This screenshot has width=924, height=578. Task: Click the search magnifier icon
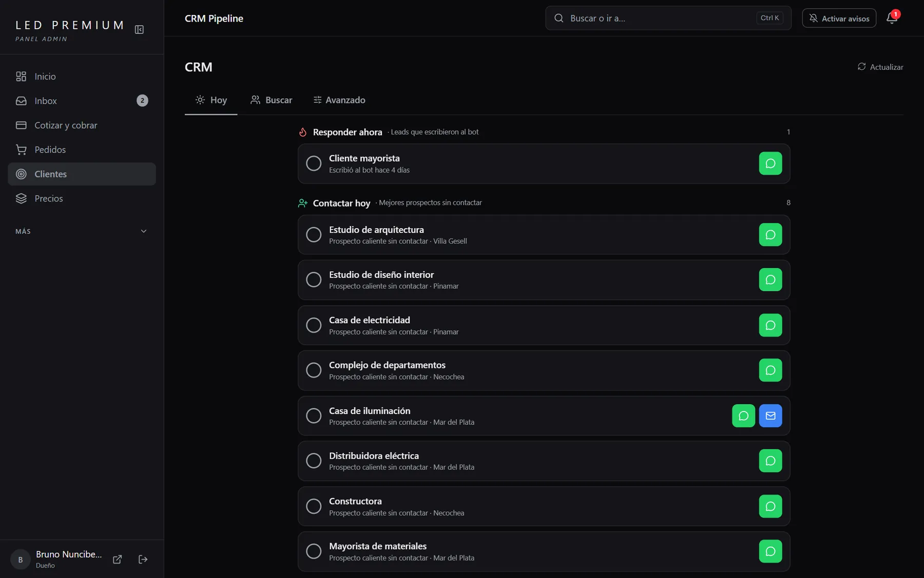point(559,18)
